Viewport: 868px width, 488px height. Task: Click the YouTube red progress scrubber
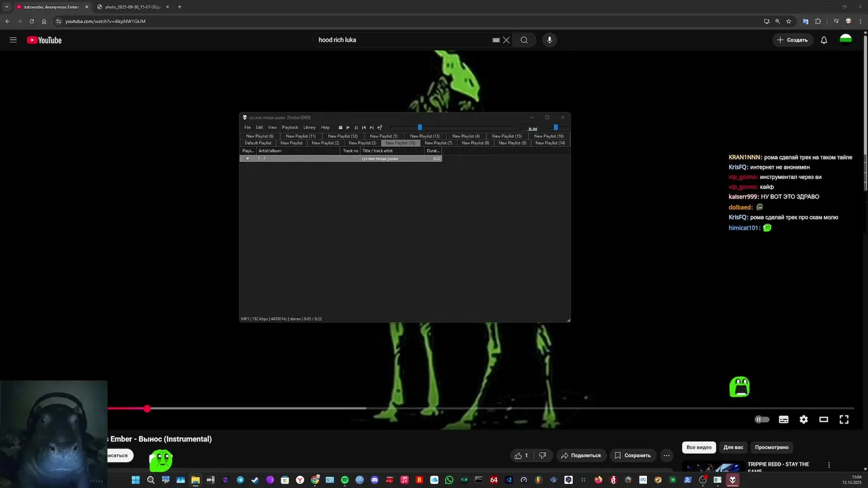(x=147, y=409)
